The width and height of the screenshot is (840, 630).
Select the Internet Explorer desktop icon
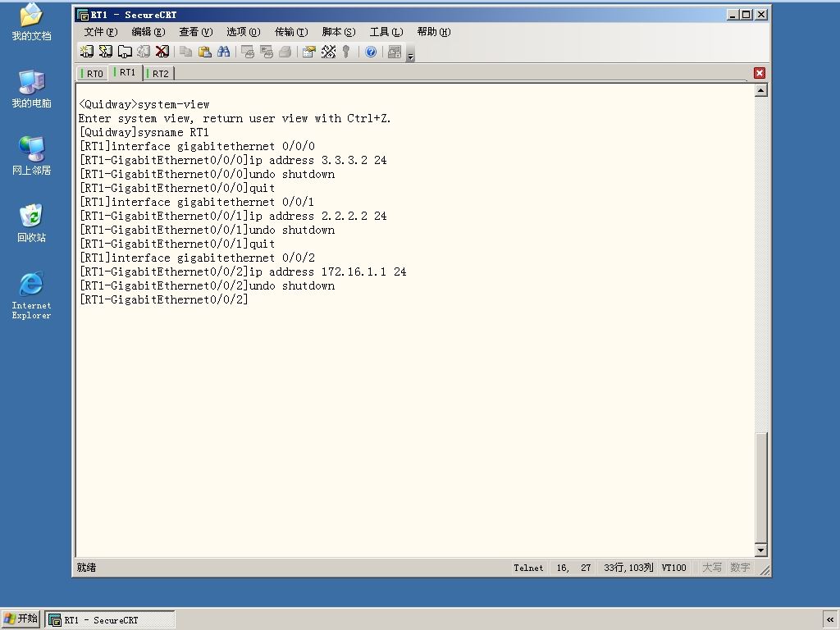(x=31, y=295)
